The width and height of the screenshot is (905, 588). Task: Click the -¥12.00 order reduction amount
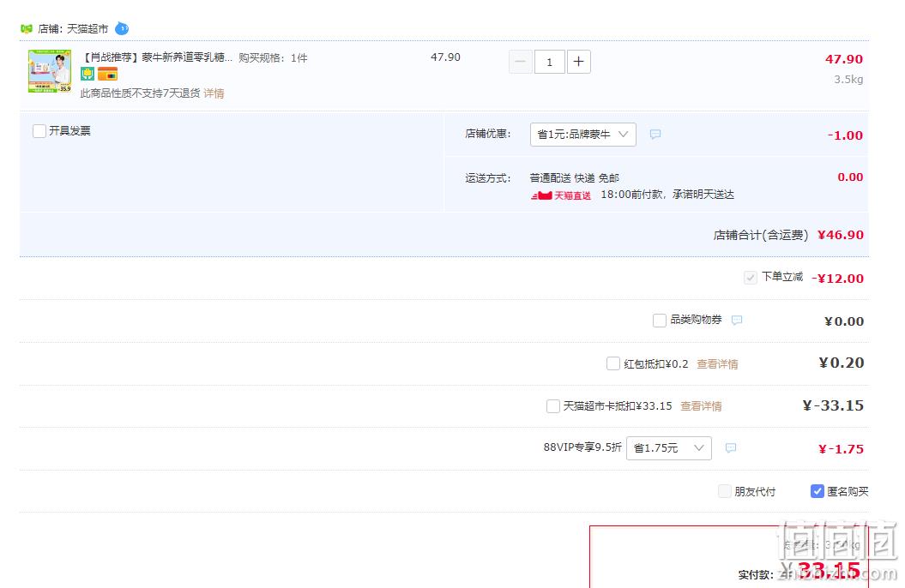coord(837,279)
